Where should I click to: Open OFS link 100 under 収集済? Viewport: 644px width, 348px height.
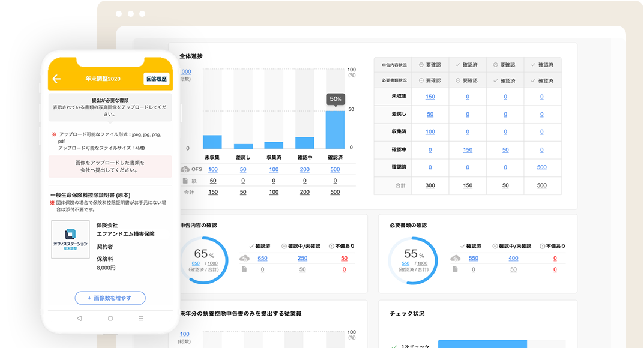(x=274, y=169)
